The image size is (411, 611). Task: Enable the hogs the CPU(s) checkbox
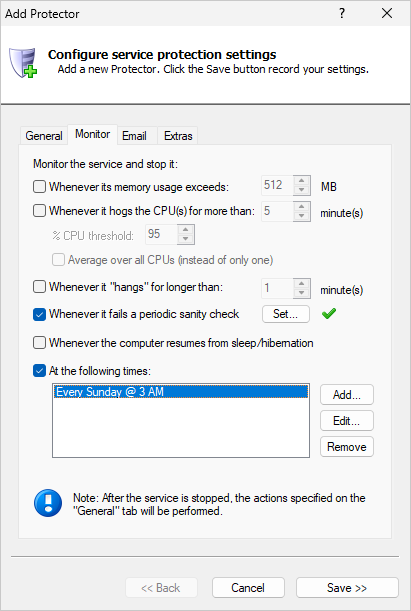(x=39, y=211)
